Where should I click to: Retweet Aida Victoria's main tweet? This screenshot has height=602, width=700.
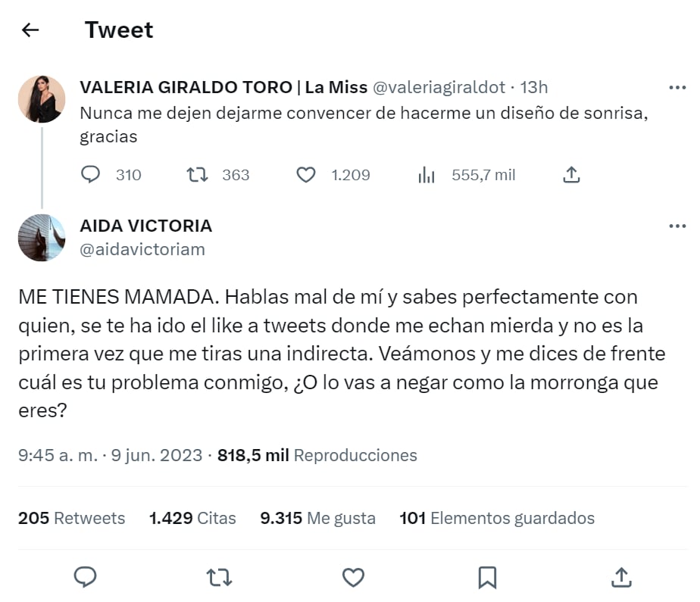[x=219, y=578]
